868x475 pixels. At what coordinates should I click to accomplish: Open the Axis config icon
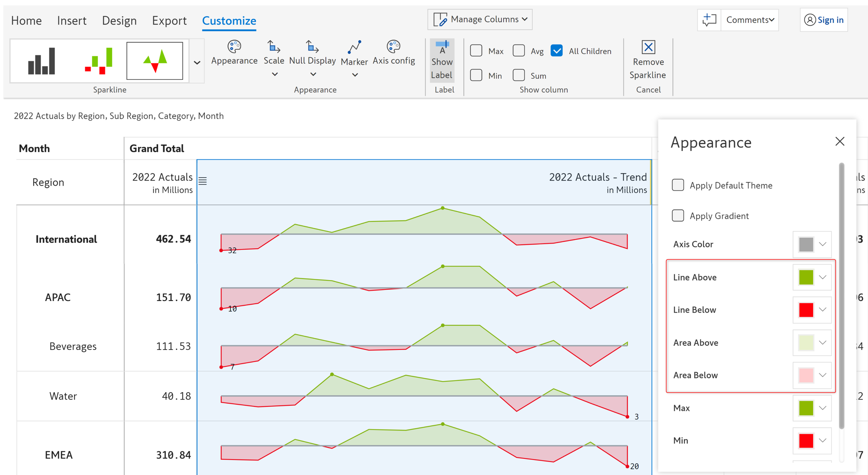tap(393, 47)
